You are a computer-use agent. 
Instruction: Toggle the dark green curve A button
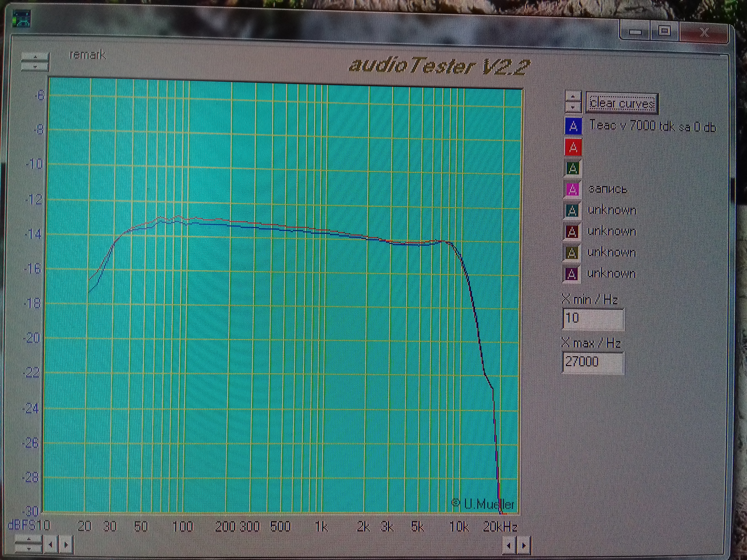[572, 168]
